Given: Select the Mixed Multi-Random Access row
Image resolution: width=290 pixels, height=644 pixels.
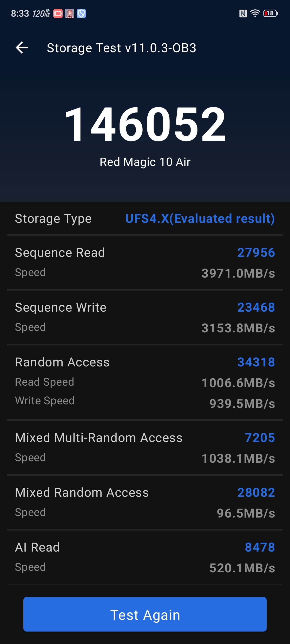Looking at the screenshot, I should point(145,448).
